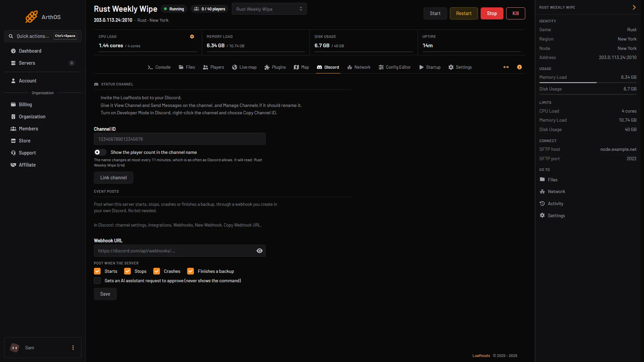Toggle wide layout arrows icon
Screen dimensions: 644x362
[x=506, y=67]
